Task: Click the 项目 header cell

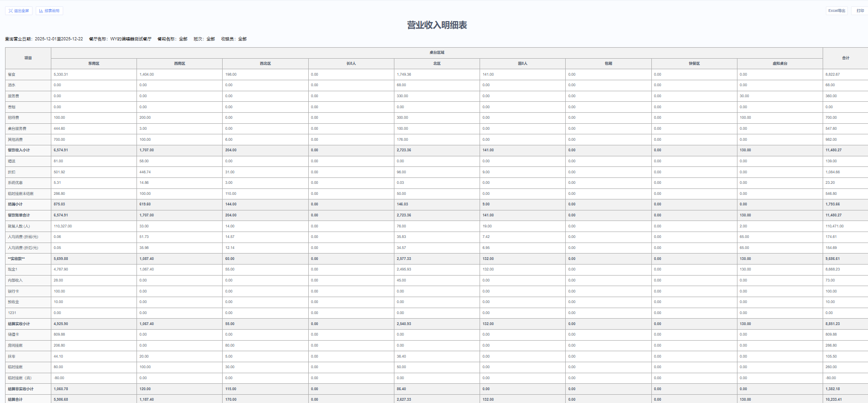Action: pos(28,58)
